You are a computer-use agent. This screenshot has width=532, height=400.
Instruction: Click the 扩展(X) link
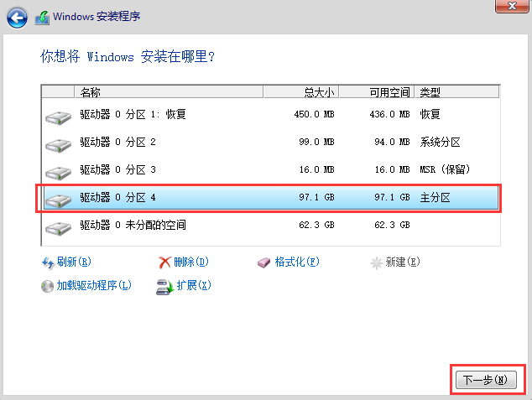click(x=194, y=285)
